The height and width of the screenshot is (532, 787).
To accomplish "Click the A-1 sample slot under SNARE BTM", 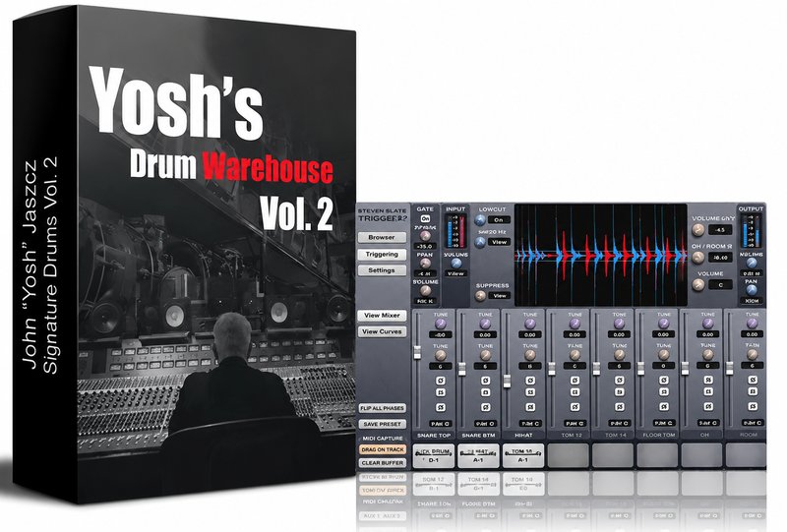I will tap(478, 455).
